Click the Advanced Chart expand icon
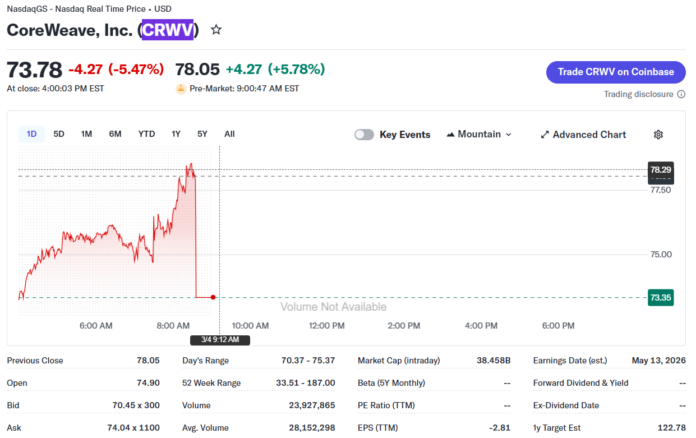The height and width of the screenshot is (438, 696). click(545, 134)
